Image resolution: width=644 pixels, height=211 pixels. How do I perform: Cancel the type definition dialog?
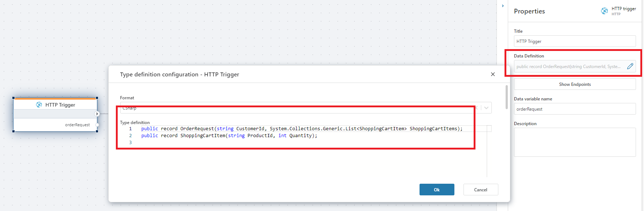[481, 190]
